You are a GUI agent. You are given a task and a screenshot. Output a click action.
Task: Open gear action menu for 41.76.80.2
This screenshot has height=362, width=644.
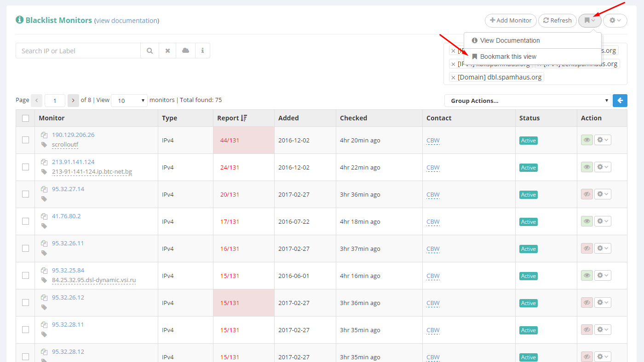603,221
